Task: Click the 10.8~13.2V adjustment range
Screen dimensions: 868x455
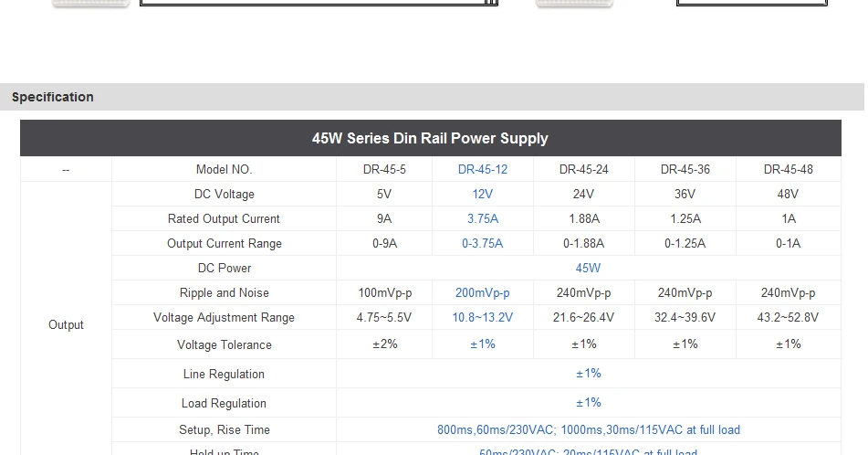Action: (482, 318)
